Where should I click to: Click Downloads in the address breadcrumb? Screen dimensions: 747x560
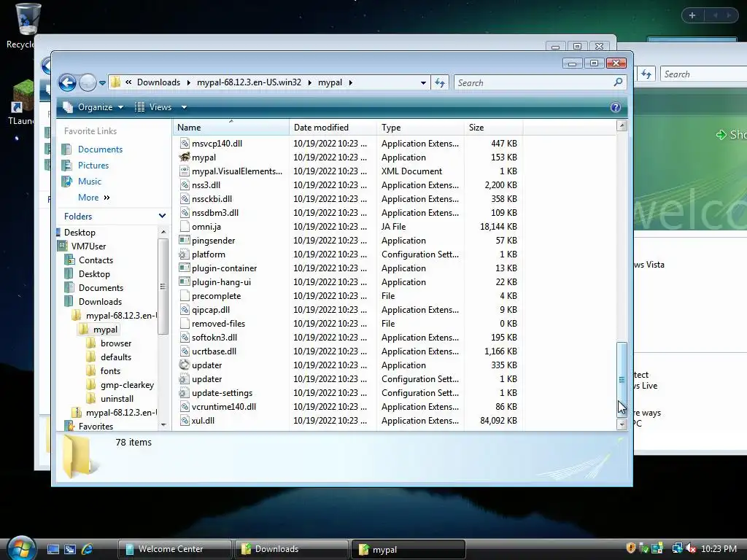pos(158,82)
